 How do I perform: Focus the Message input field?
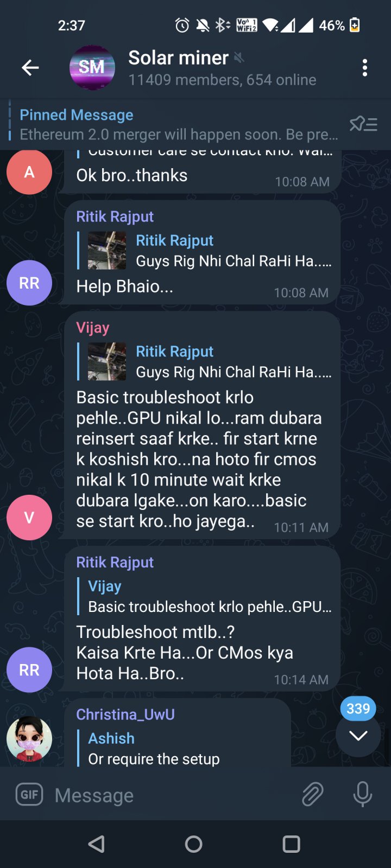(x=174, y=795)
